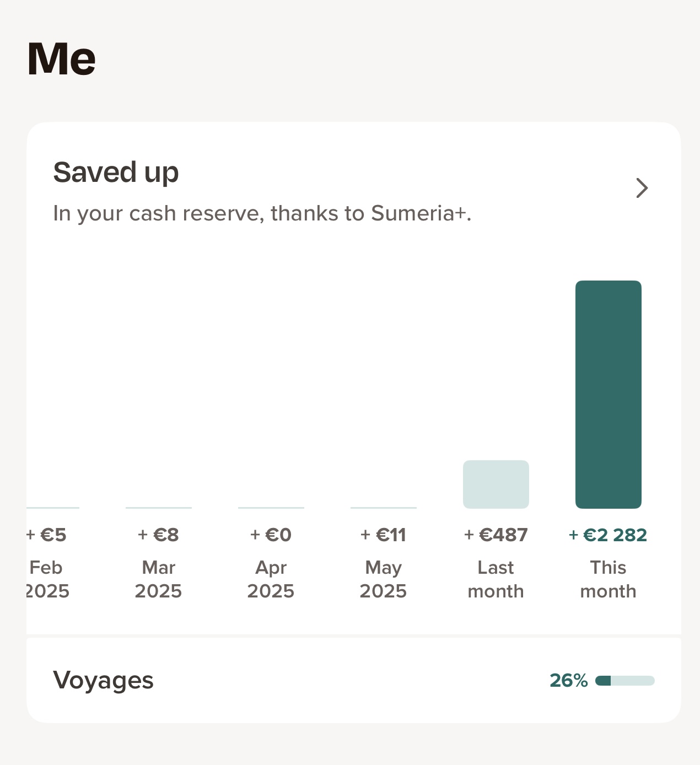Open the Saved up heading
Image resolution: width=700 pixels, height=765 pixels.
116,172
